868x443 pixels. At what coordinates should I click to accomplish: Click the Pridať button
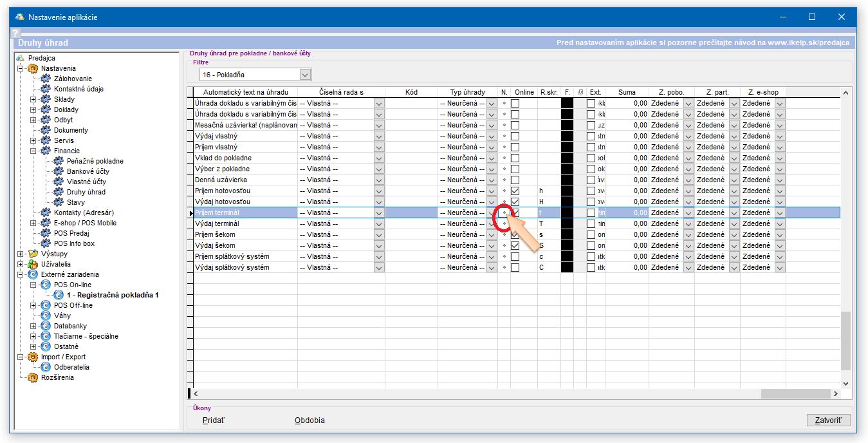pyautogui.click(x=214, y=420)
